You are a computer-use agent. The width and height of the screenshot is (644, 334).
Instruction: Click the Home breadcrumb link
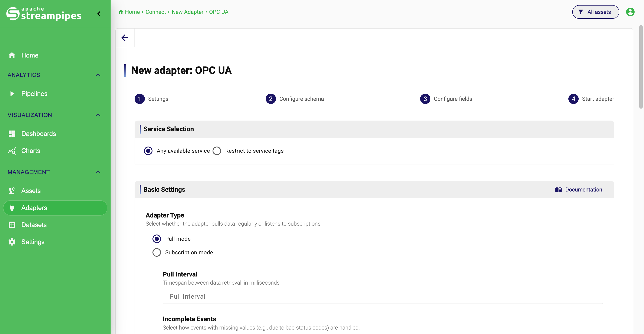(132, 12)
